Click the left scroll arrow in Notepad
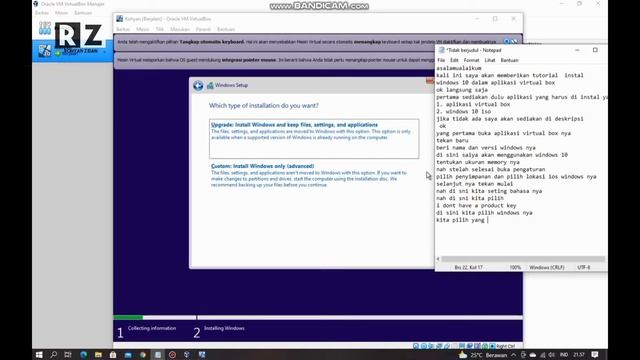Screen dimensions: 640x360 tap(438, 259)
